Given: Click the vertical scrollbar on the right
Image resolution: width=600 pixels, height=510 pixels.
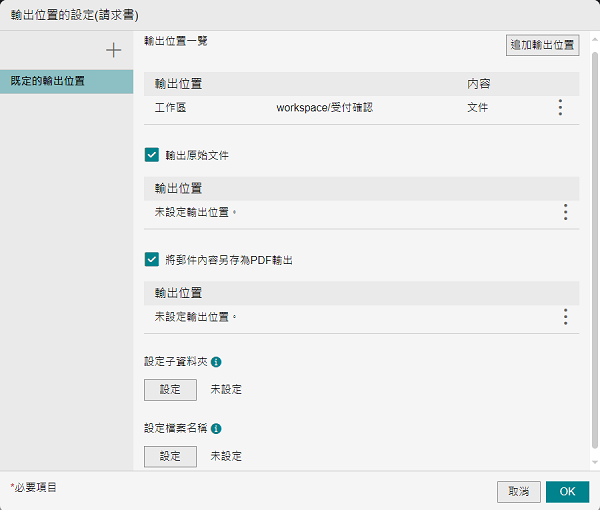Looking at the screenshot, I should point(594,250).
